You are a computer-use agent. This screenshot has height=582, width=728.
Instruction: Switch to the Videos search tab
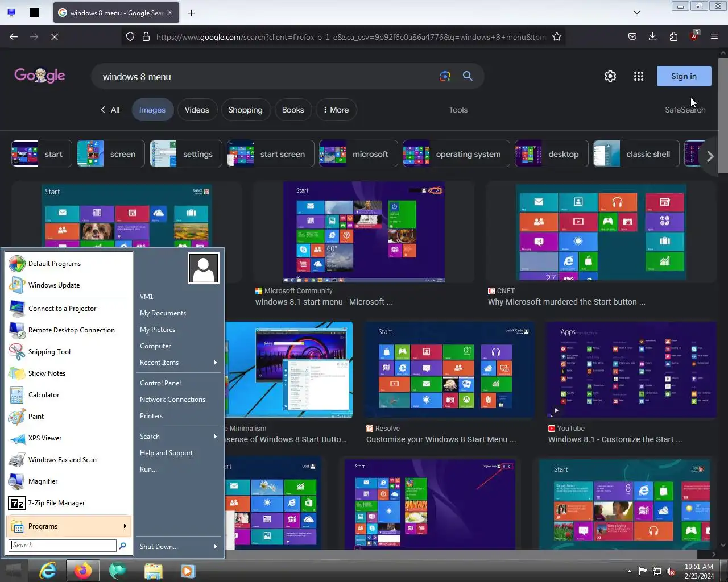coord(197,110)
